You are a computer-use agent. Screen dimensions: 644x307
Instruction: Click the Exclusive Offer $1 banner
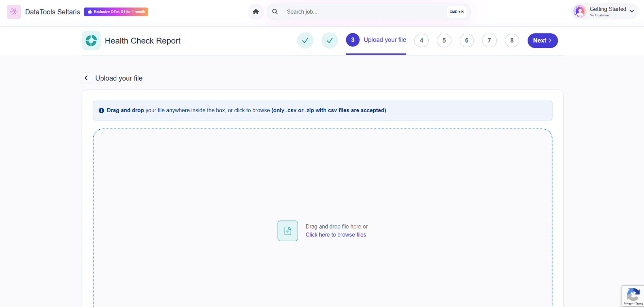[116, 12]
